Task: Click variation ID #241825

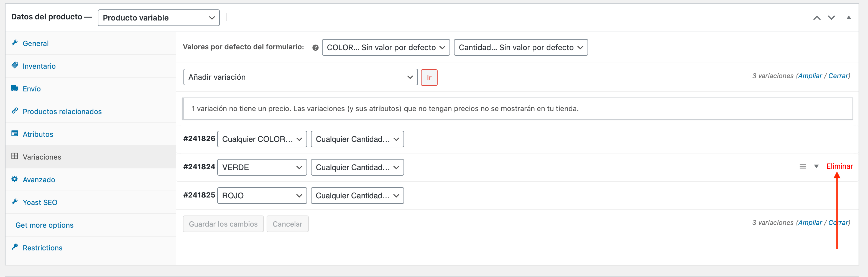Action: (x=199, y=196)
